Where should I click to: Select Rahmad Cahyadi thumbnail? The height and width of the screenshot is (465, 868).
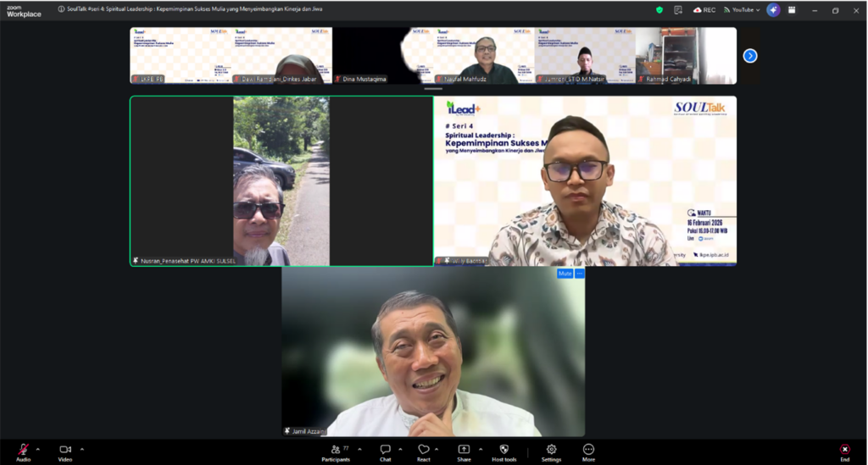(x=687, y=56)
